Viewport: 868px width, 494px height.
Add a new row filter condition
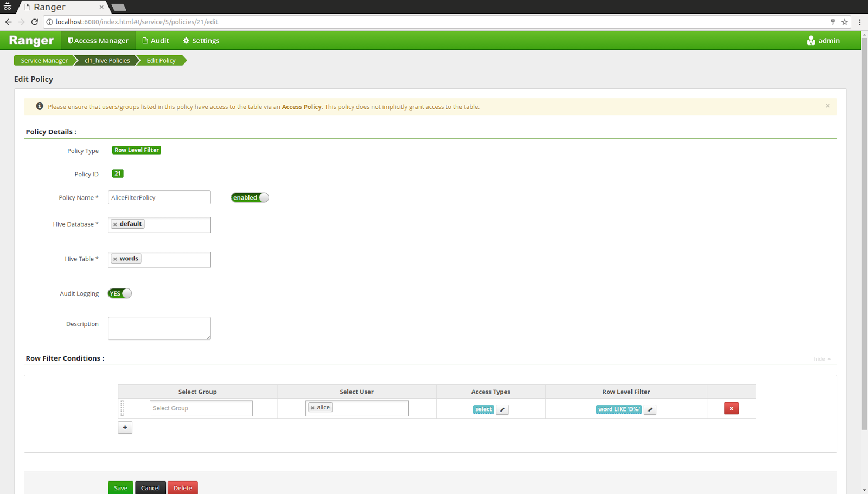[125, 427]
